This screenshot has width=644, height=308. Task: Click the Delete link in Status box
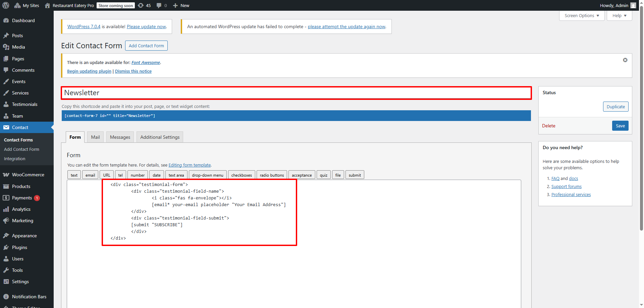pos(549,126)
